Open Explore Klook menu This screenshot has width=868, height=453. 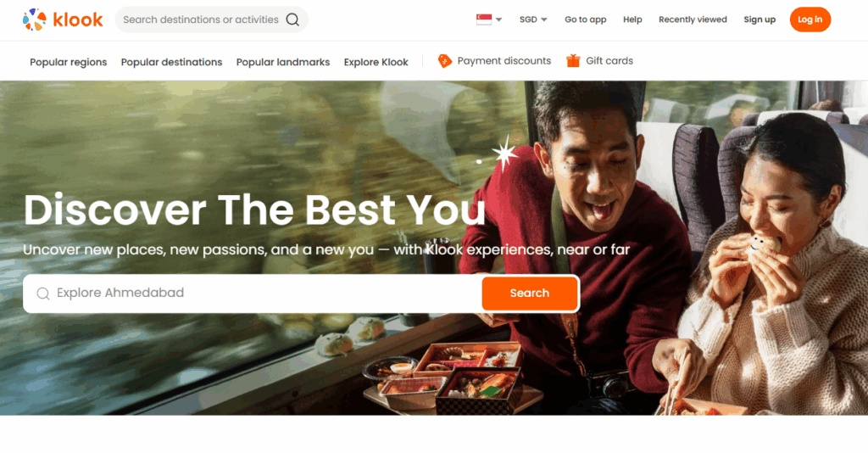pos(376,62)
